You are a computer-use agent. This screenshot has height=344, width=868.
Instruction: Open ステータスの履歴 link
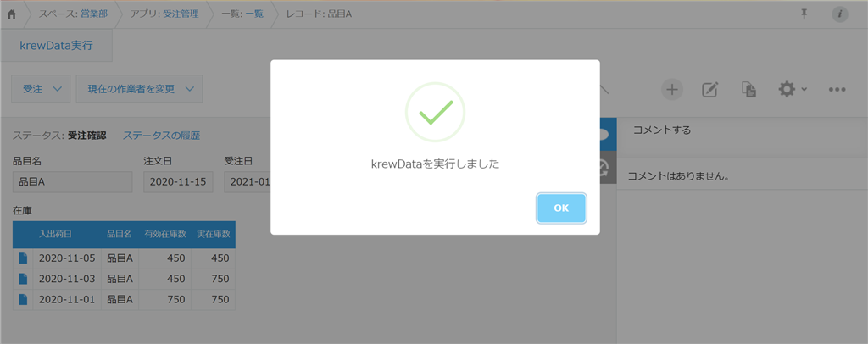click(x=161, y=135)
